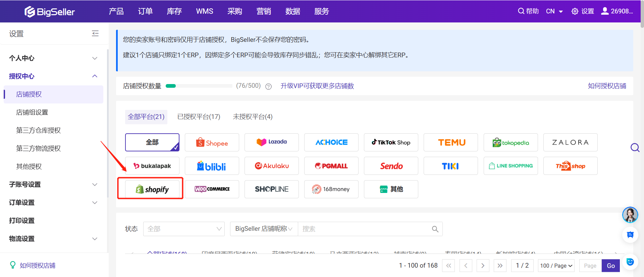Toggle the 全部 platform filter selection
Image resolution: width=644 pixels, height=277 pixels.
[x=152, y=142]
